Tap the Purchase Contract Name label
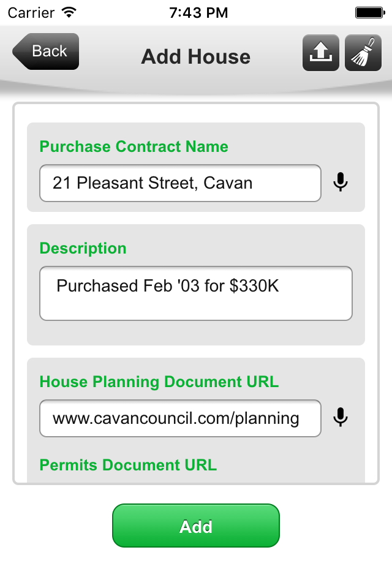The width and height of the screenshot is (392, 588). pyautogui.click(x=134, y=146)
